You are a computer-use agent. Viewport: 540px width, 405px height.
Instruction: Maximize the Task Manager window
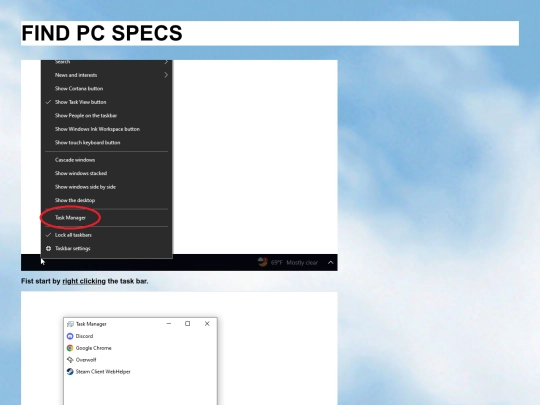188,324
